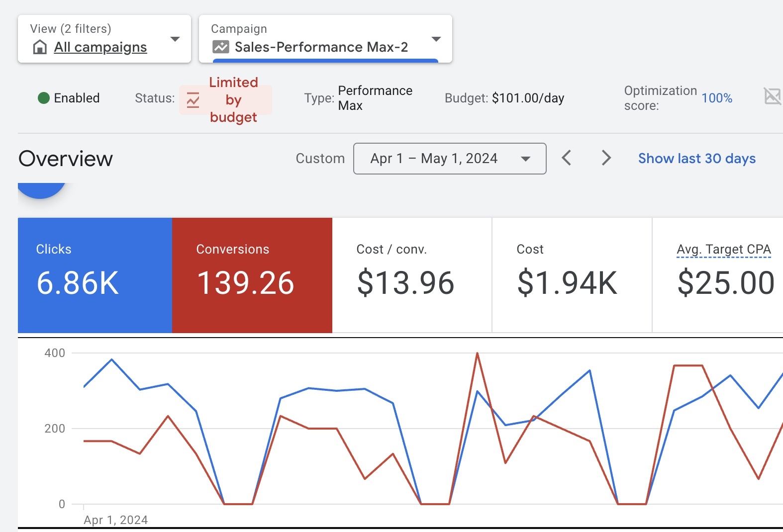Click the Limited by budget status badge
Image resolution: width=783 pixels, height=532 pixels.
(x=225, y=100)
